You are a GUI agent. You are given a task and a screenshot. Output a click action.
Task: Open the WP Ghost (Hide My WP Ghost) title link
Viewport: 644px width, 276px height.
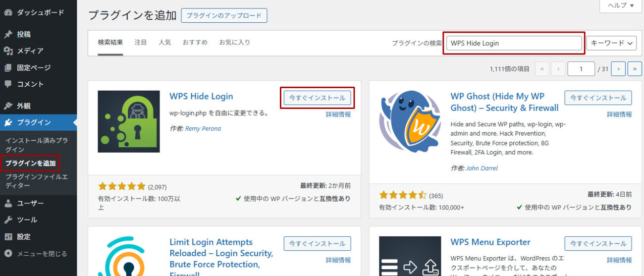click(x=504, y=102)
